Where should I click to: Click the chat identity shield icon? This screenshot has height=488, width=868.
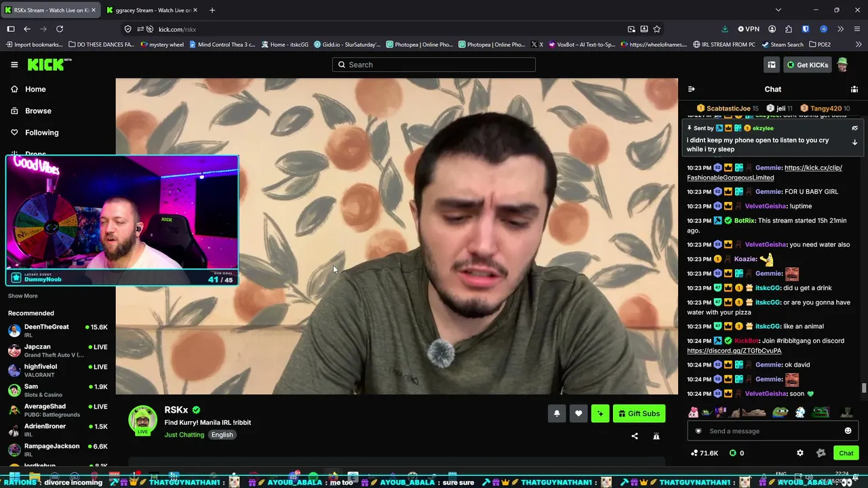pos(698,431)
